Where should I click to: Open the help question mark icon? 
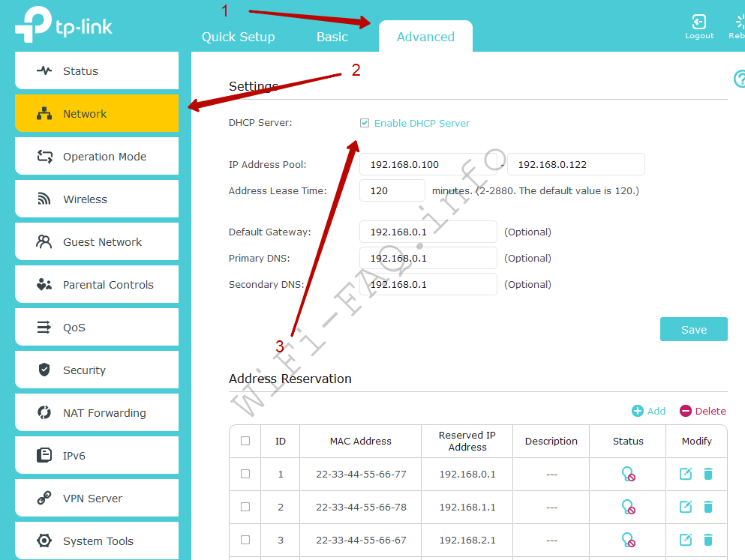(739, 79)
